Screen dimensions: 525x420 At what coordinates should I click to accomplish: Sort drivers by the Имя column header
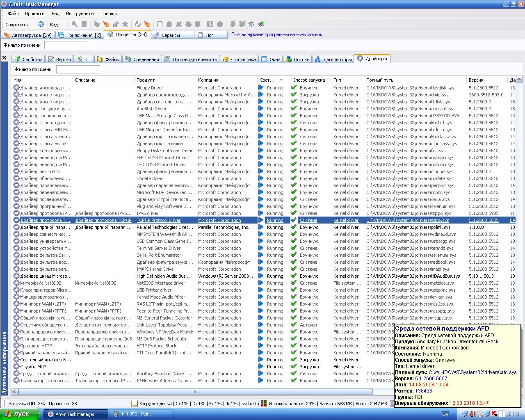point(42,80)
